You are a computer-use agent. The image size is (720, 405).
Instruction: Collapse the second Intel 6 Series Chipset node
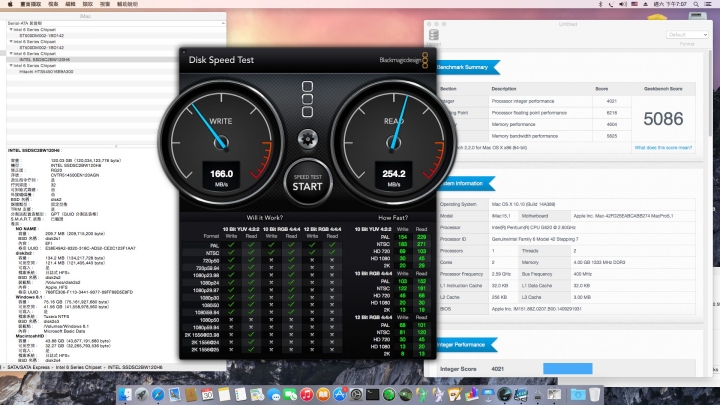pos(11,41)
